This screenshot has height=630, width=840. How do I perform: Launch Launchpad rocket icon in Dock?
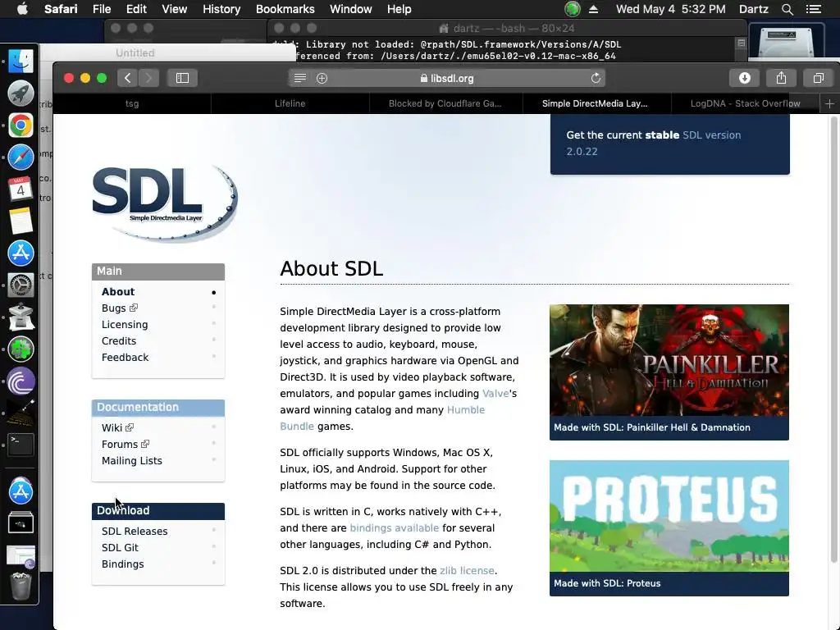(21, 93)
